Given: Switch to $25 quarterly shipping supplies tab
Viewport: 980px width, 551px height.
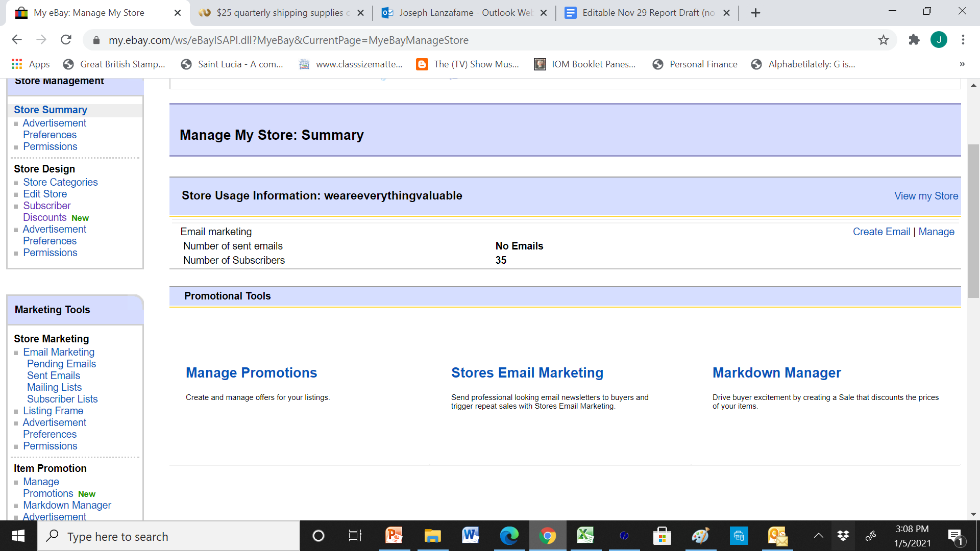Looking at the screenshot, I should click(281, 13).
